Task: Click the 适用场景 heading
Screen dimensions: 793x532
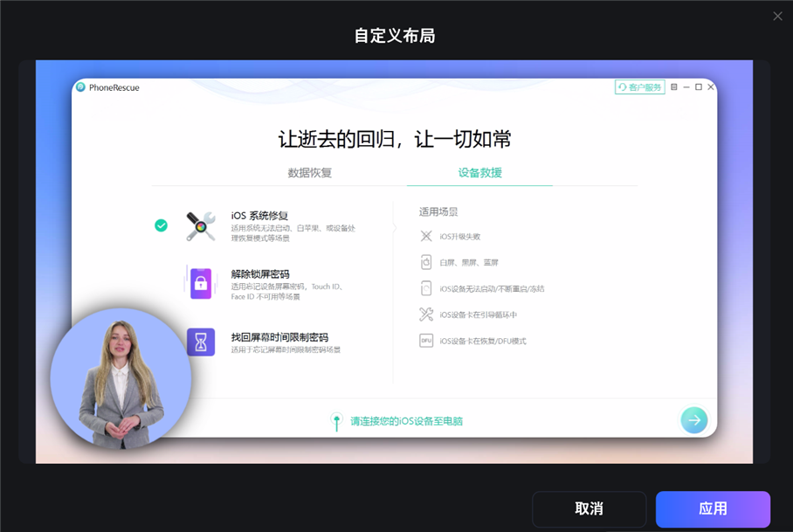Action: [x=438, y=212]
